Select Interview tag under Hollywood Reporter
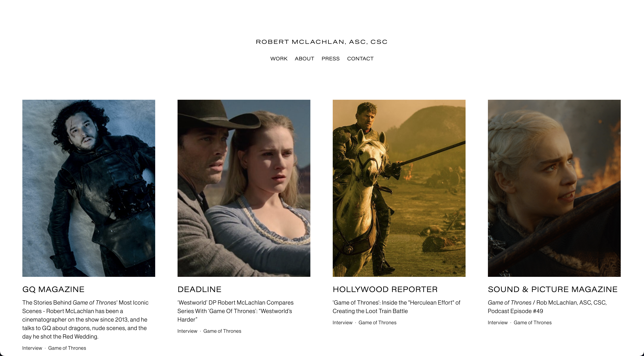This screenshot has width=644, height=356. (x=342, y=322)
